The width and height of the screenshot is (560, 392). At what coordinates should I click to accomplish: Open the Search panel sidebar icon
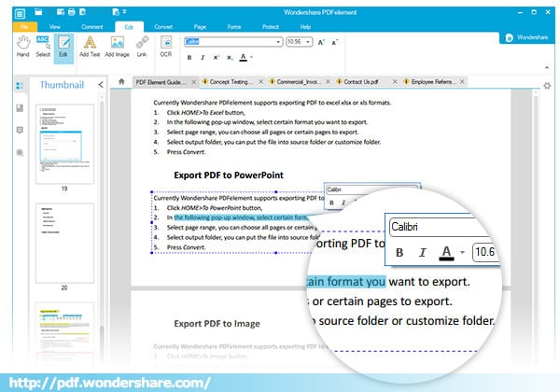[20, 153]
